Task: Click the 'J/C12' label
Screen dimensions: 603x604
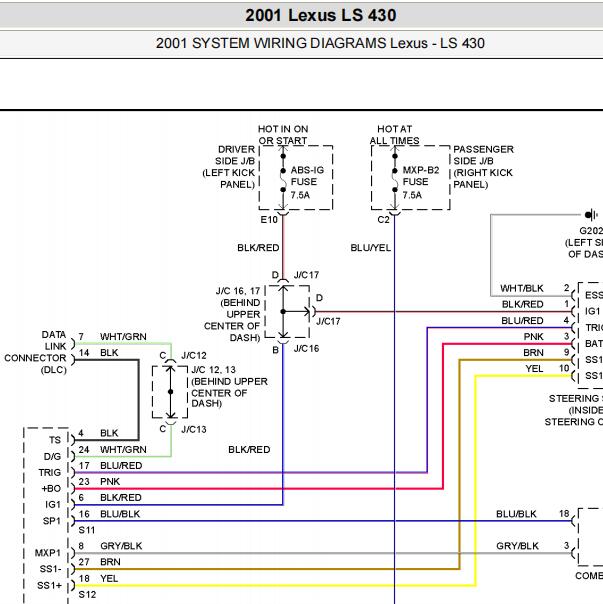Action: pos(194,355)
